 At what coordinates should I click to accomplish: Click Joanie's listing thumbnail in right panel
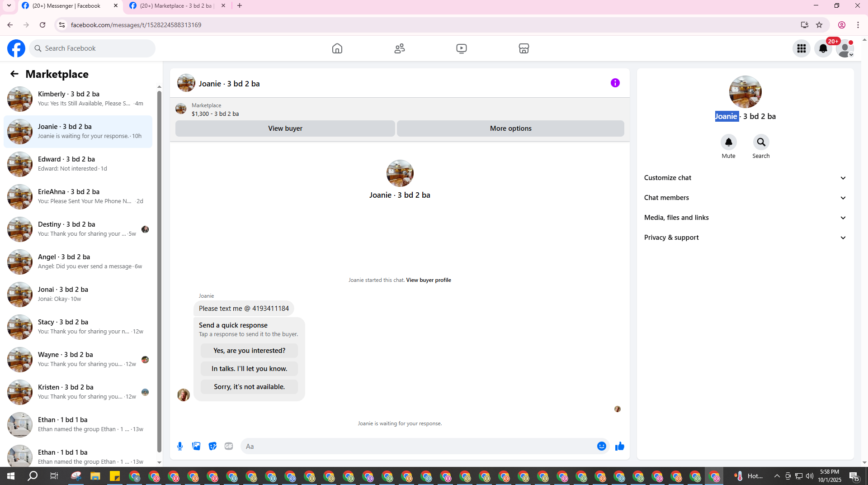[745, 92]
